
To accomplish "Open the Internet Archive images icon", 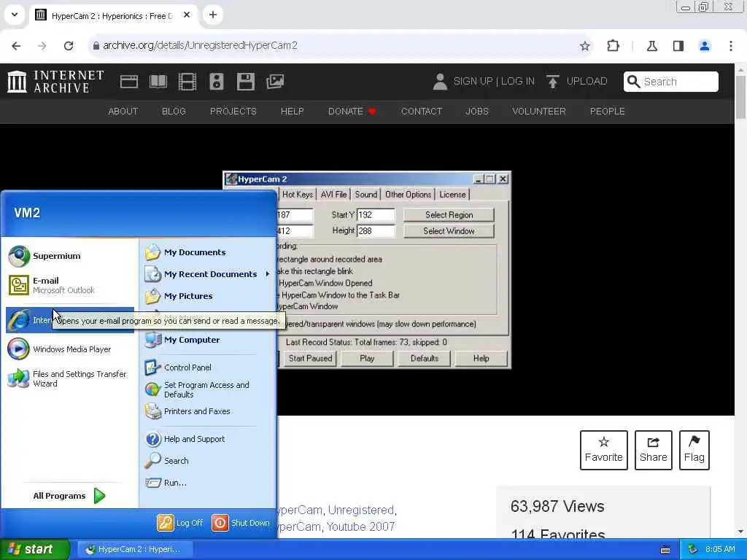I will coord(275,82).
